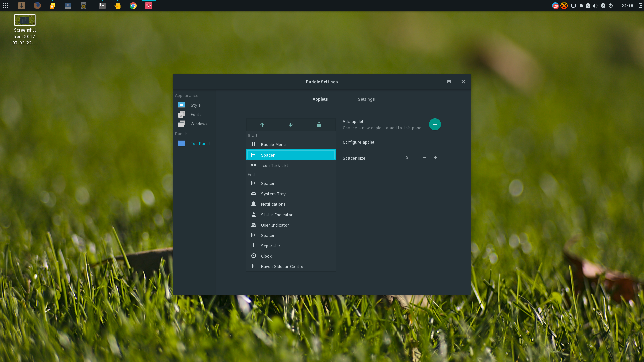644x362 pixels.
Task: Select the System Tray applet
Action: (x=291, y=194)
